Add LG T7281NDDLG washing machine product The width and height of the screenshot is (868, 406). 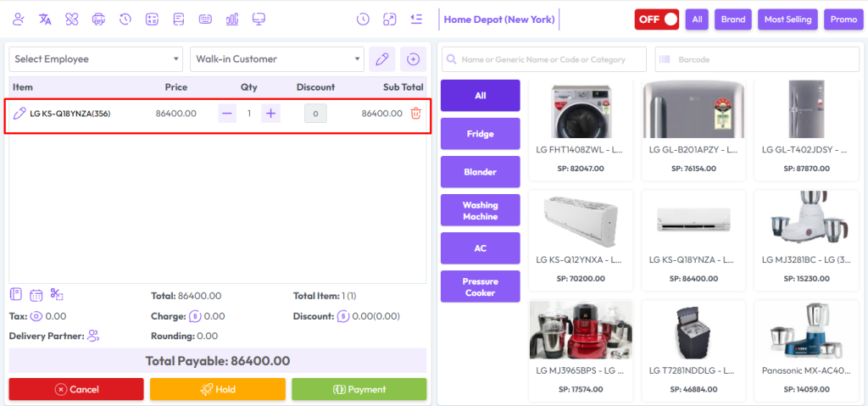point(693,351)
